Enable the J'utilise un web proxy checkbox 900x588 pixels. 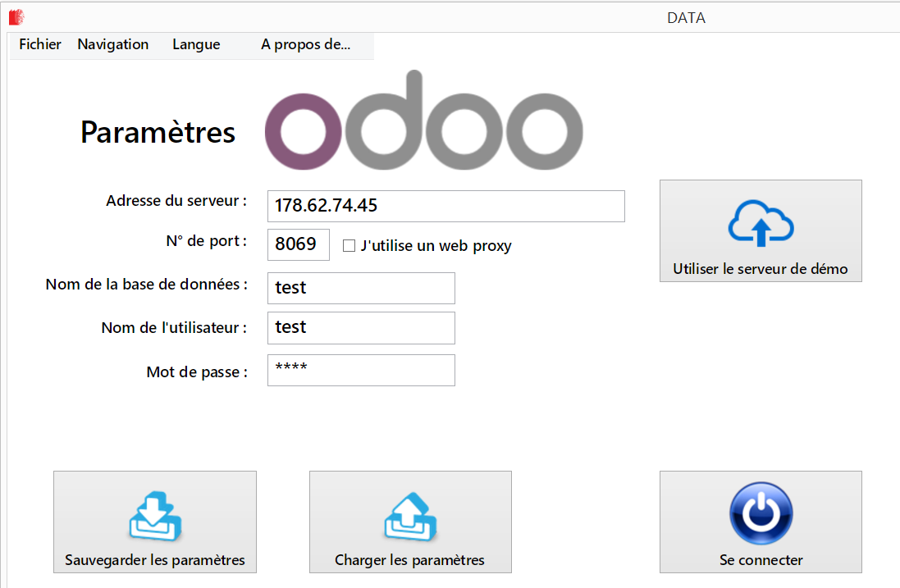click(349, 246)
